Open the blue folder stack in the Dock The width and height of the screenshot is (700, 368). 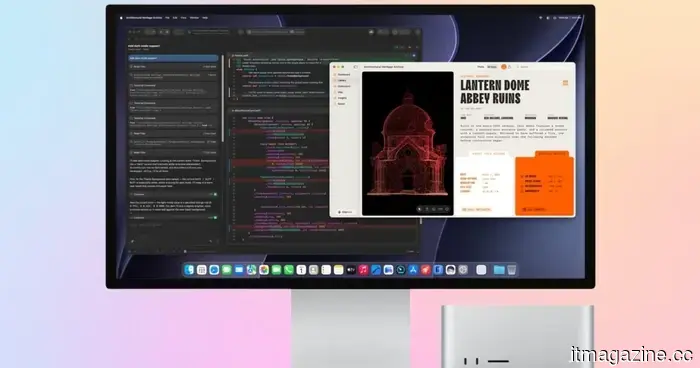tap(499, 270)
